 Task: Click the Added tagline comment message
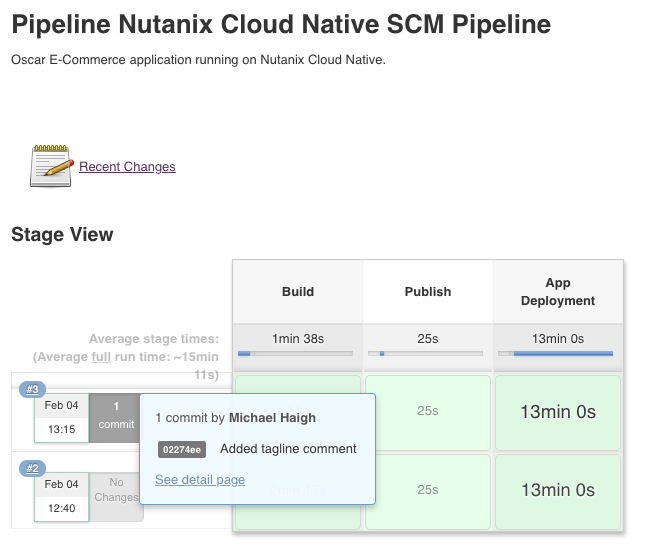pos(288,449)
